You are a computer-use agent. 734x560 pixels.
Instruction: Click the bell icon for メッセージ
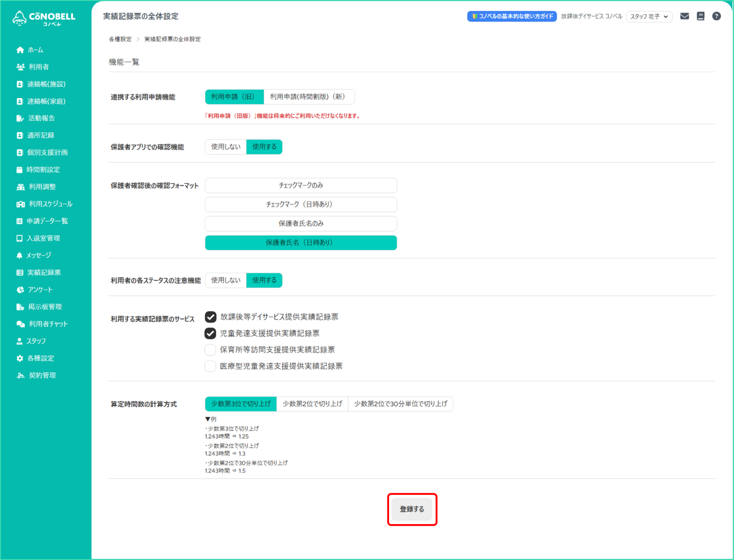coord(19,255)
